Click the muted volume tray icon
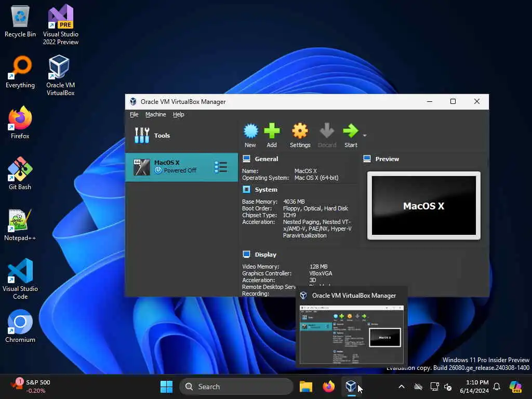 (448, 387)
